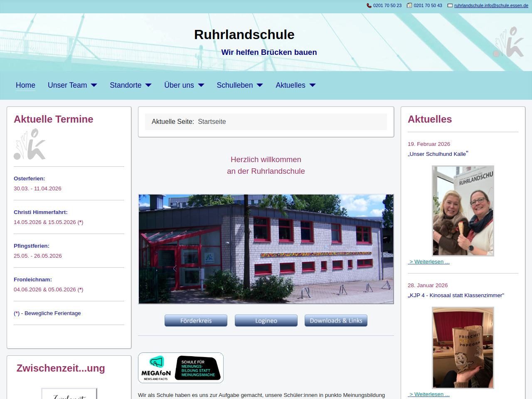This screenshot has height=399, width=532.
Task: Open the Über uns dropdown arrow
Action: coord(201,85)
